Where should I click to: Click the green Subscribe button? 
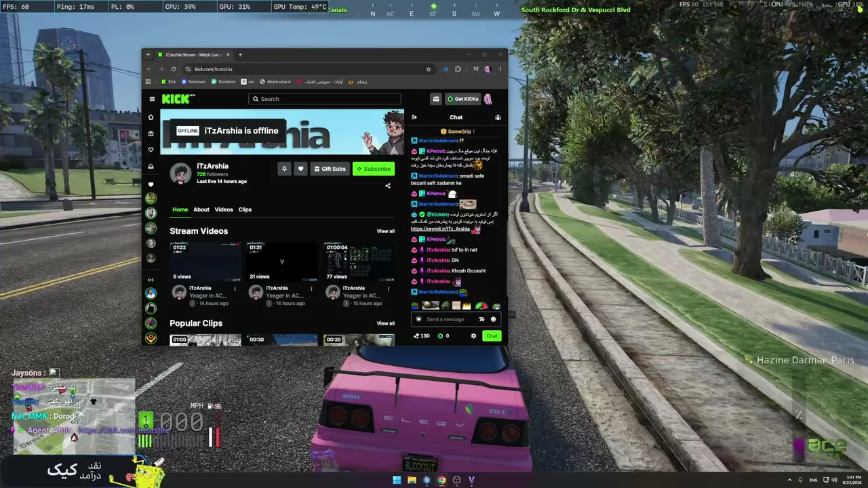tap(374, 169)
